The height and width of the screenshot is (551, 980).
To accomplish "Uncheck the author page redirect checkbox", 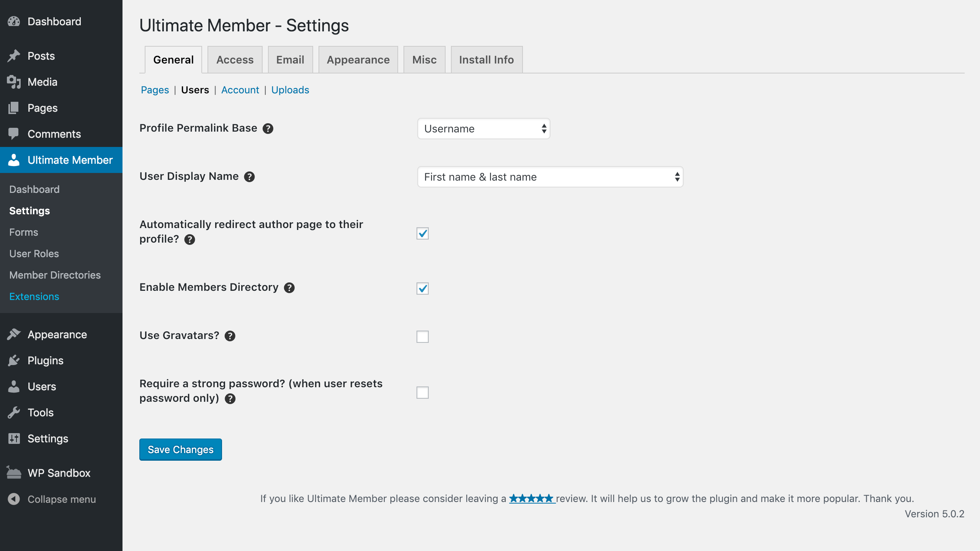I will pyautogui.click(x=422, y=233).
